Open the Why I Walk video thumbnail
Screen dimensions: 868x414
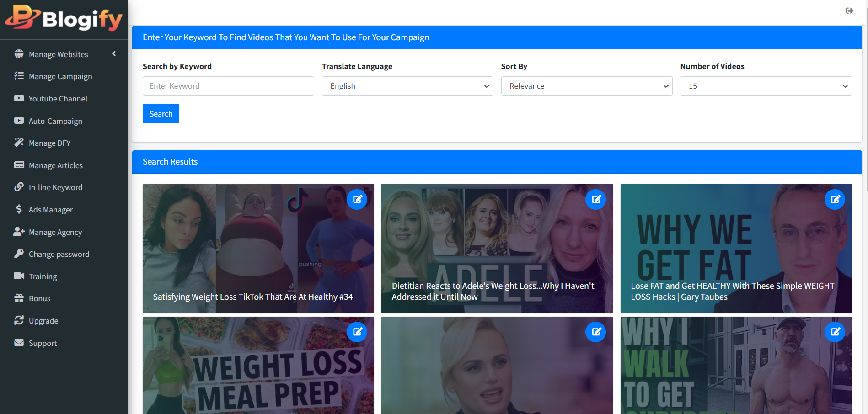click(x=736, y=365)
